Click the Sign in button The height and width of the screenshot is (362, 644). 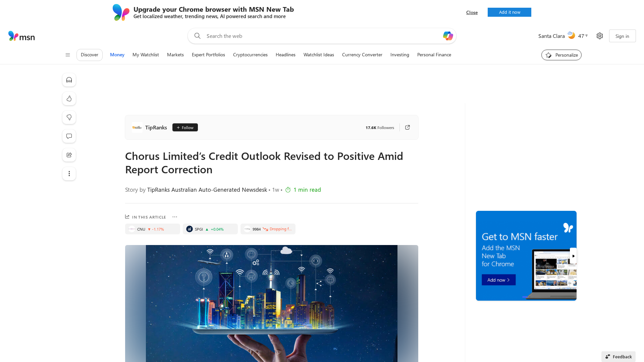click(622, 36)
